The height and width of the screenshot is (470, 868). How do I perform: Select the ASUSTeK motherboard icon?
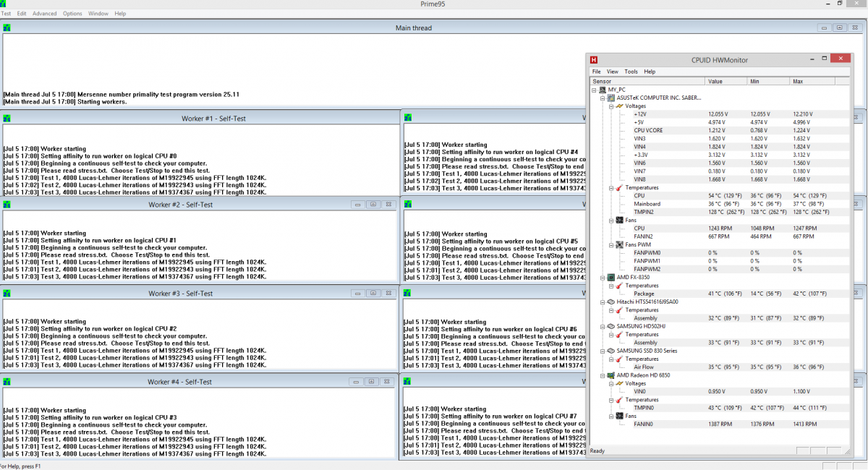click(610, 98)
